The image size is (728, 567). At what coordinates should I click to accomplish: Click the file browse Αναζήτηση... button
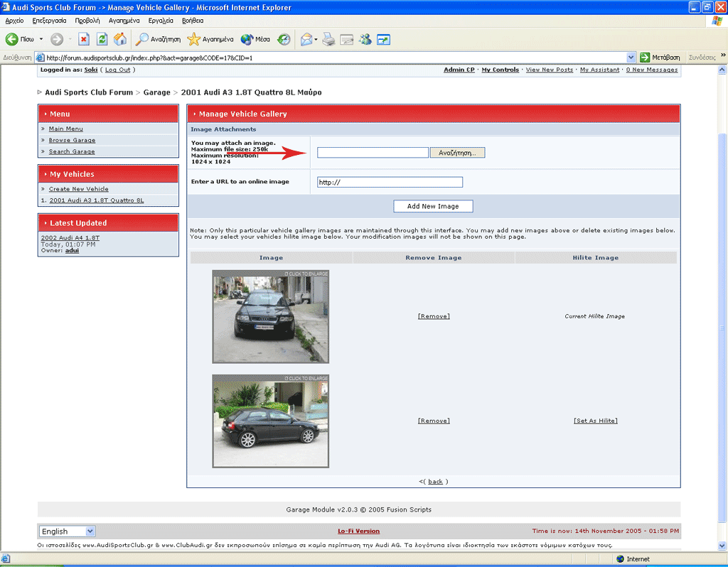point(457,153)
